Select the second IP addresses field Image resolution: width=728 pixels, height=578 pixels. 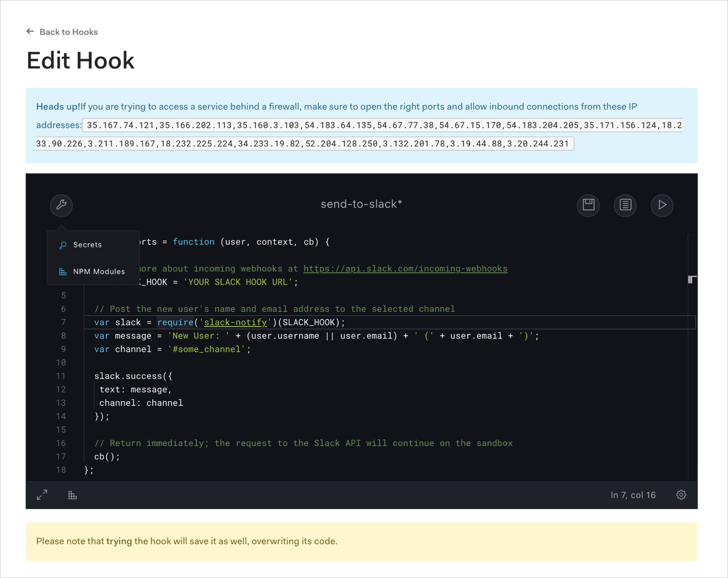(304, 143)
